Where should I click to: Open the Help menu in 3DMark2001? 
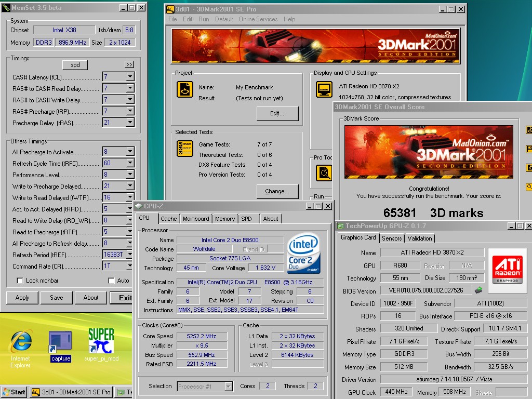(289, 19)
